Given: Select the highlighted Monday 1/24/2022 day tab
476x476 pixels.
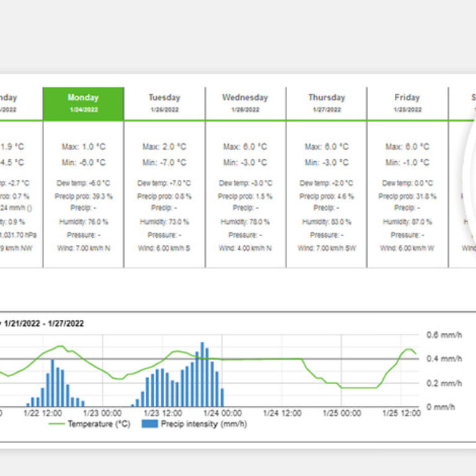Looking at the screenshot, I should point(84,104).
